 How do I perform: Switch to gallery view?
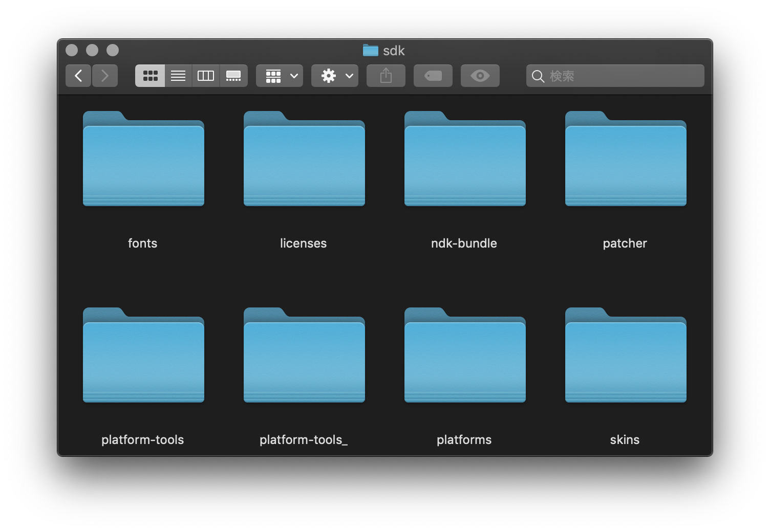[233, 76]
